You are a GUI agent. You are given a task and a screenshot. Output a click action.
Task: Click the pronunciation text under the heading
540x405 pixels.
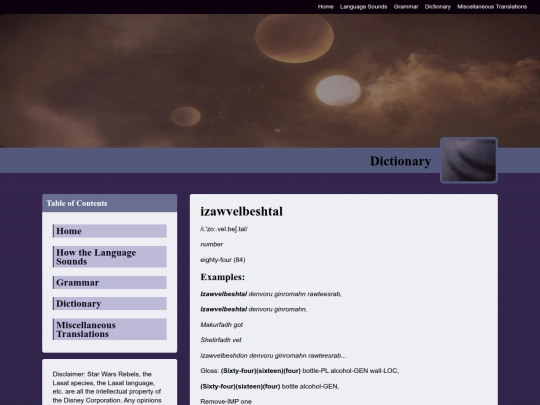224,229
